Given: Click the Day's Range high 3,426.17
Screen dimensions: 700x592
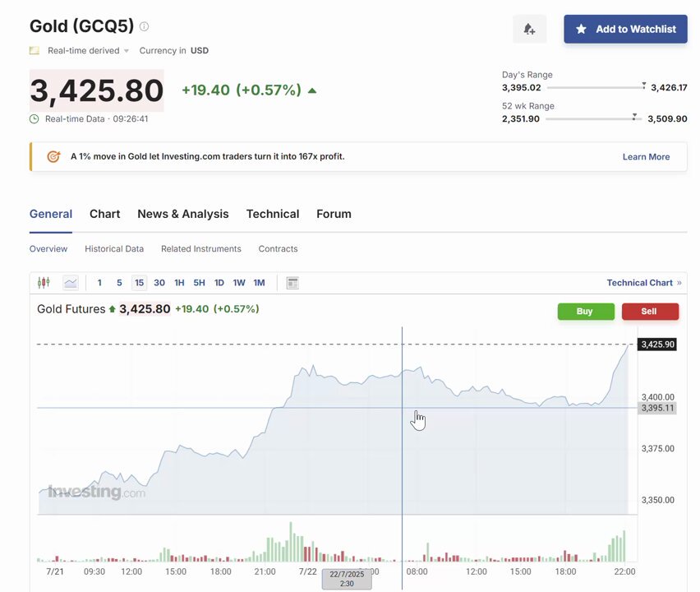Looking at the screenshot, I should coord(669,88).
